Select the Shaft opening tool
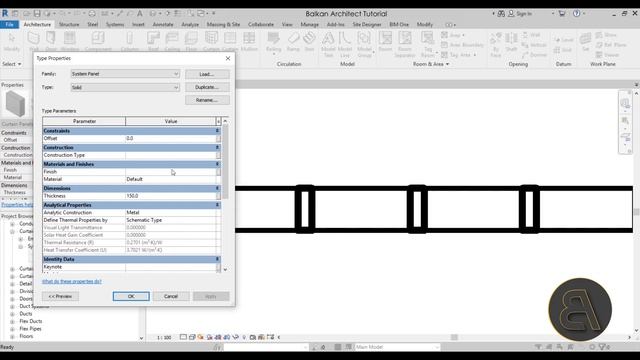640x360 pixels. [x=511, y=42]
